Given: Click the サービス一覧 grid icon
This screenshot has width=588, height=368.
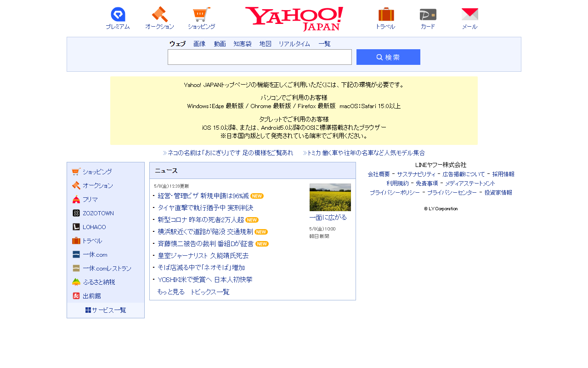Looking at the screenshot, I should click(x=88, y=310).
